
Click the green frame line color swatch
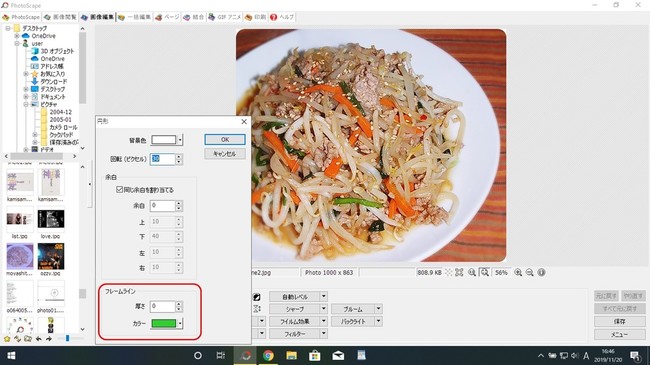164,323
